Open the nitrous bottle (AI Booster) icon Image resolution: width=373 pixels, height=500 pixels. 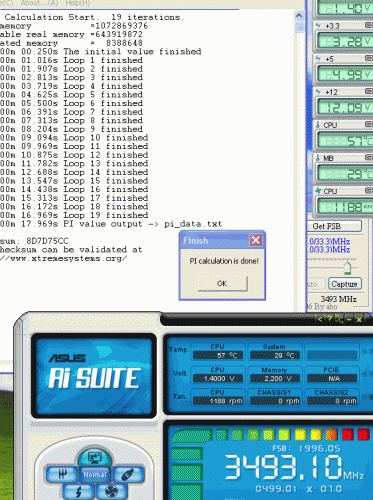click(128, 474)
